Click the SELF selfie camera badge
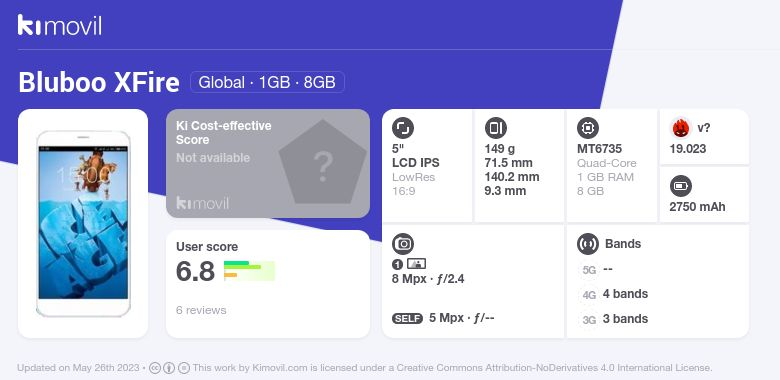 (x=407, y=318)
